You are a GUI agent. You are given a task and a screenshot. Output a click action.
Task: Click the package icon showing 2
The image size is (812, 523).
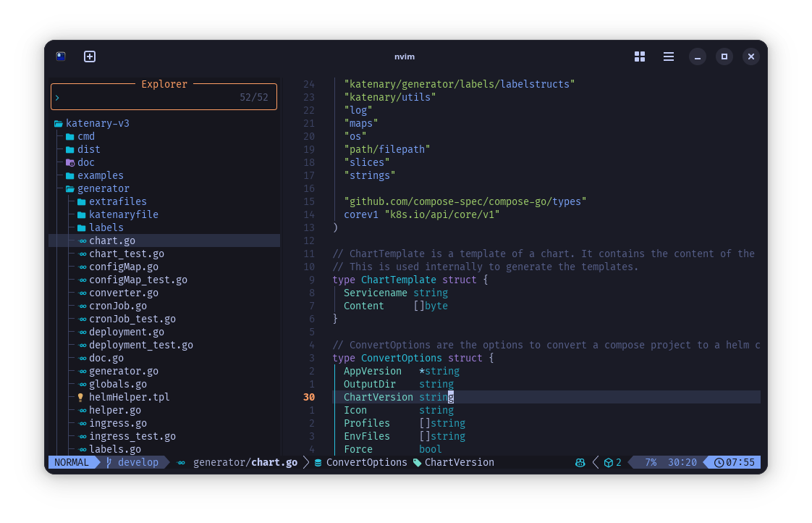tap(609, 462)
